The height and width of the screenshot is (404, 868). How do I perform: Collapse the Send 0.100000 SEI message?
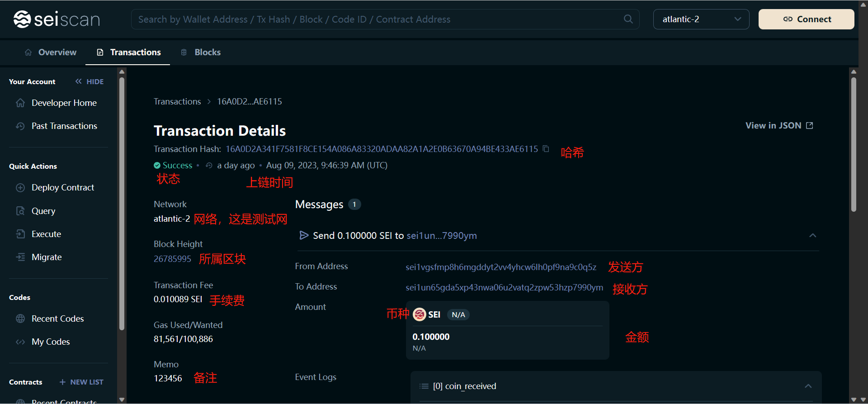(812, 235)
